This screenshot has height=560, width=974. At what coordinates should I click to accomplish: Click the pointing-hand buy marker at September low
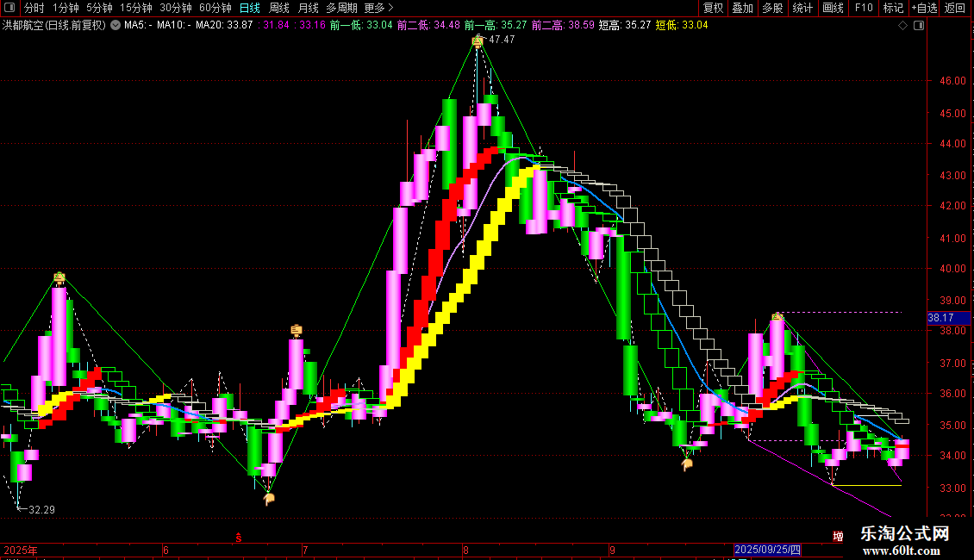(687, 464)
